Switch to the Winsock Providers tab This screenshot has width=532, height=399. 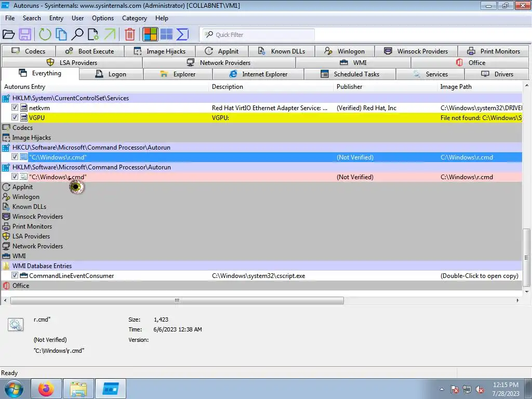(x=416, y=51)
